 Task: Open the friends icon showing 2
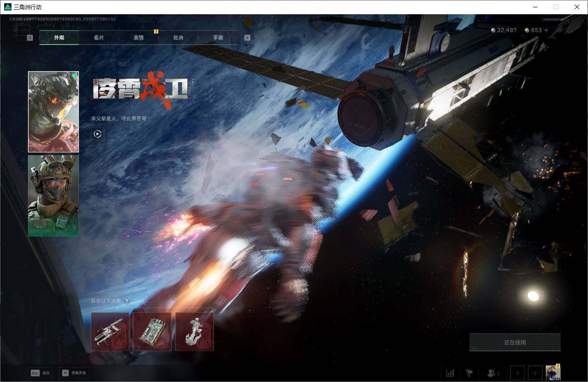(494, 373)
